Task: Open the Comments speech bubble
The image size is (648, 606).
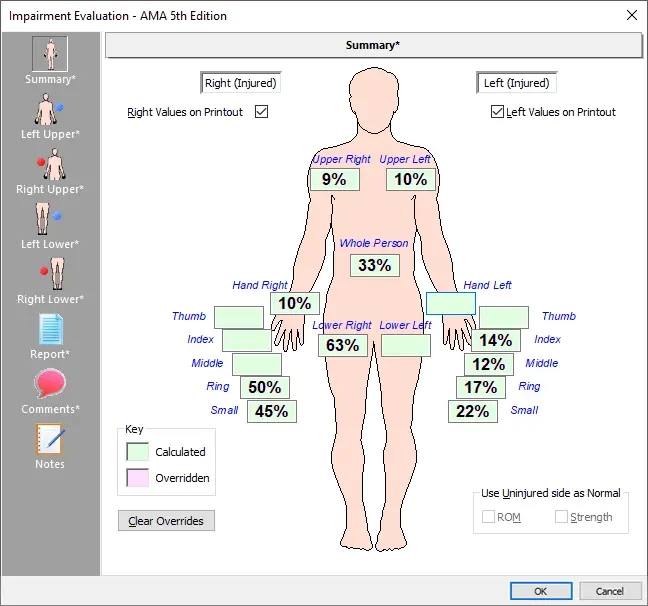Action: click(50, 384)
